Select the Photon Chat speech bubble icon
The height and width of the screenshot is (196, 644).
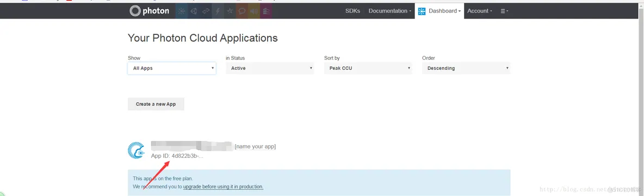242,11
